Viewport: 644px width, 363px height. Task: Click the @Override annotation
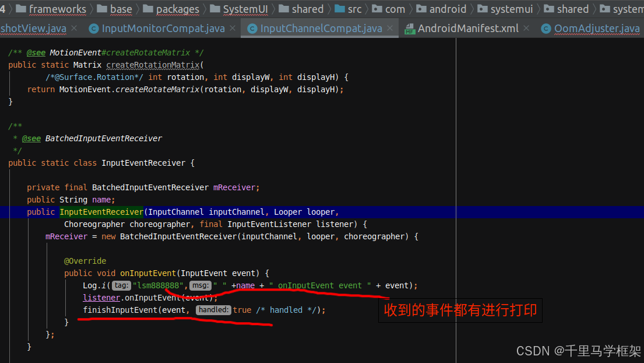85,261
